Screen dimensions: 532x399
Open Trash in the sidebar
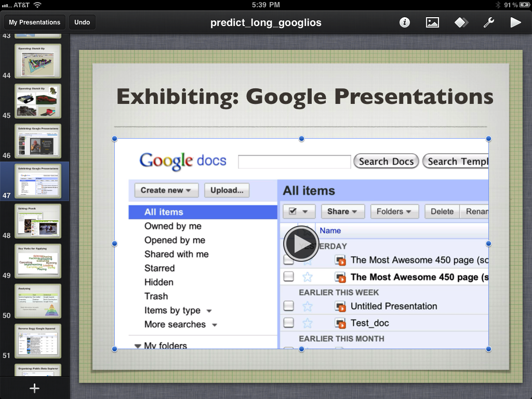pos(156,296)
